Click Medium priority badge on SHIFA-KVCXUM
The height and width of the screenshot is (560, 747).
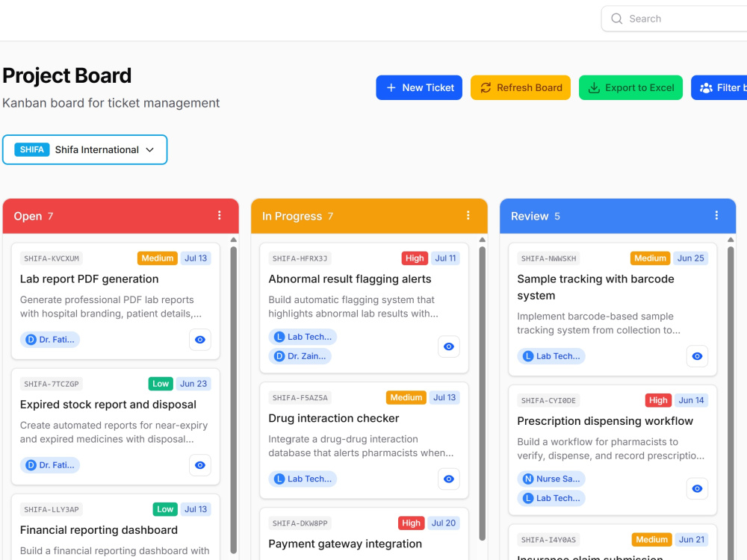coord(157,258)
